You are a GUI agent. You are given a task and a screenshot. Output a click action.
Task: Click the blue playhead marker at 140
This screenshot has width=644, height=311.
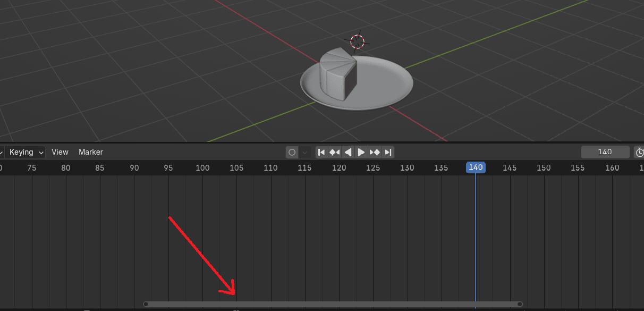pyautogui.click(x=476, y=167)
